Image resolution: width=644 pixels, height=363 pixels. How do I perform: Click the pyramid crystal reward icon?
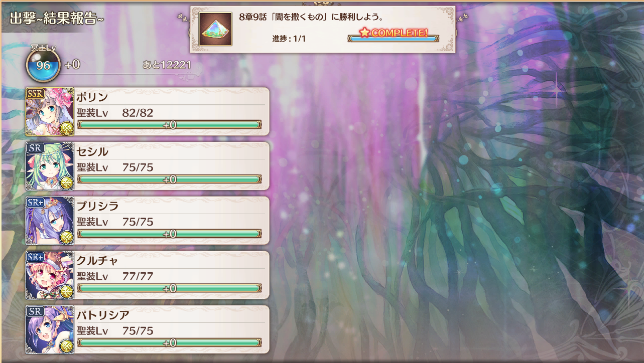215,29
